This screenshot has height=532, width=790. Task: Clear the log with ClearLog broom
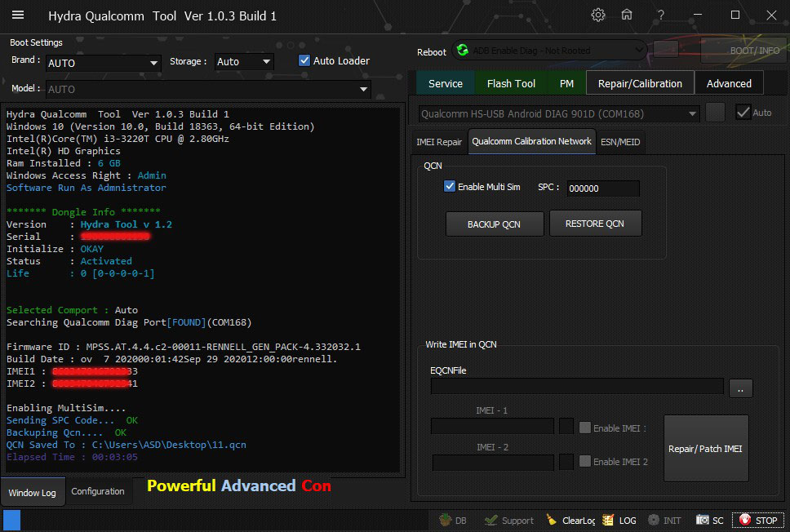(570, 521)
